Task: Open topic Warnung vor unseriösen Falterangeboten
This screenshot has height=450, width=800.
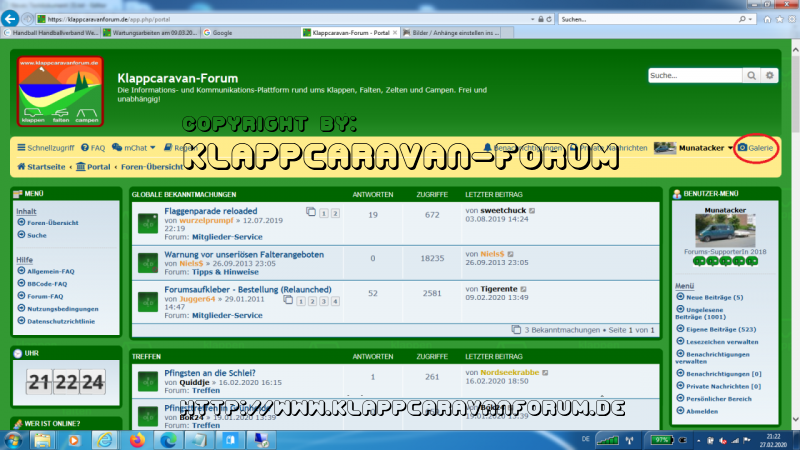Action: pos(244,255)
